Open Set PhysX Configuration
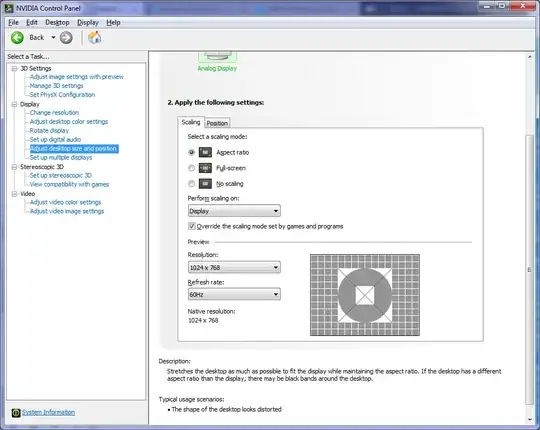The image size is (540, 430). [x=62, y=95]
